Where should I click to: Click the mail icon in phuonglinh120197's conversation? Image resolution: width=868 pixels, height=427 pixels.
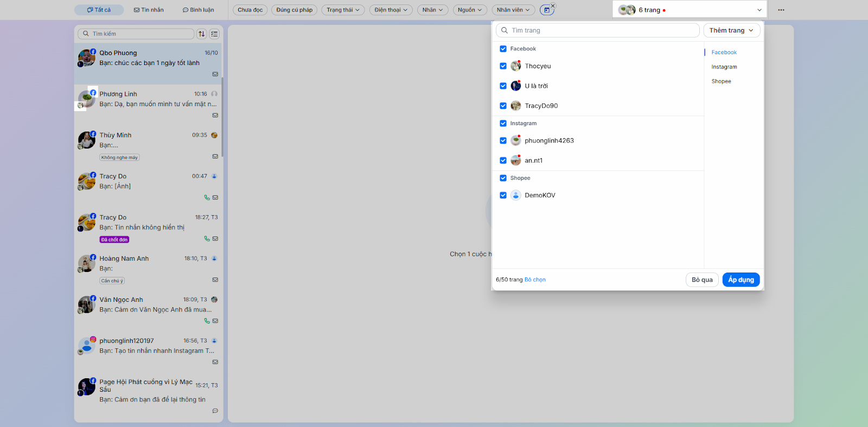coord(215,362)
